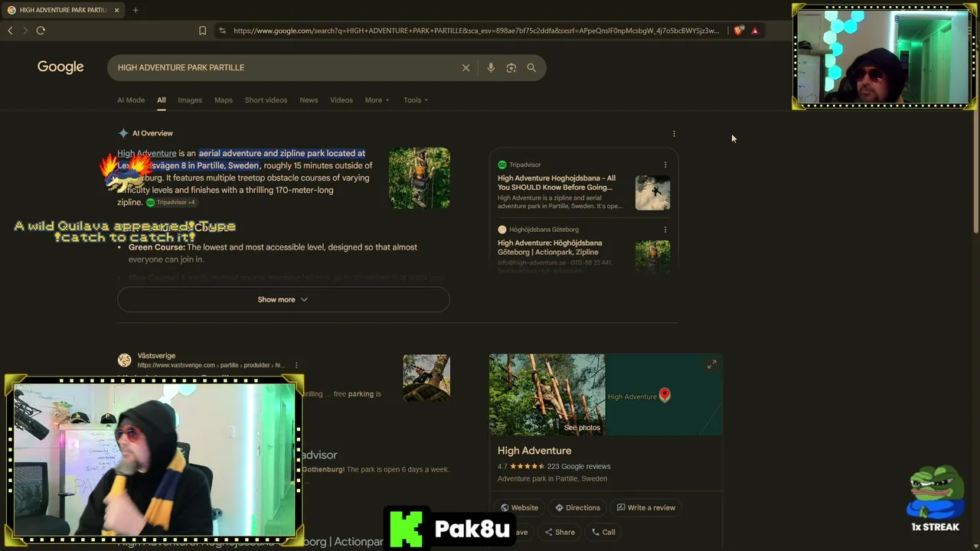Open the AI Overview climbing photo thumbnail
Viewport: 980px width, 551px height.
pyautogui.click(x=419, y=178)
